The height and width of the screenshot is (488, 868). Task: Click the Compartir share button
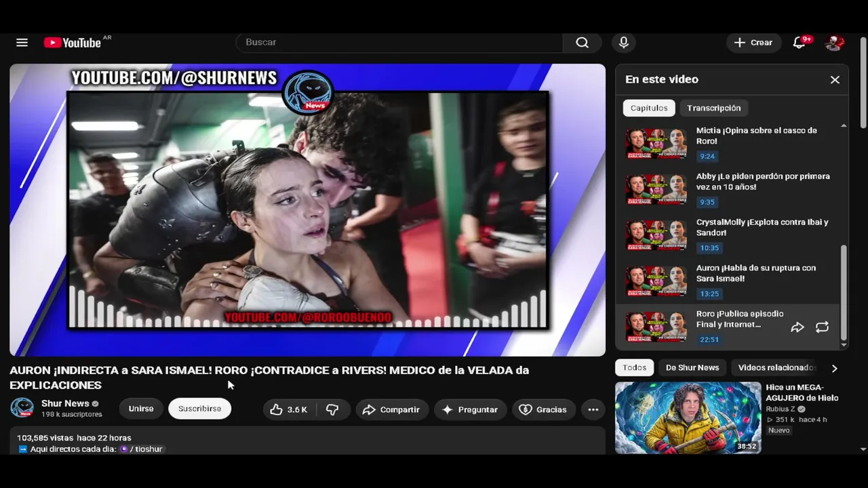pos(392,409)
